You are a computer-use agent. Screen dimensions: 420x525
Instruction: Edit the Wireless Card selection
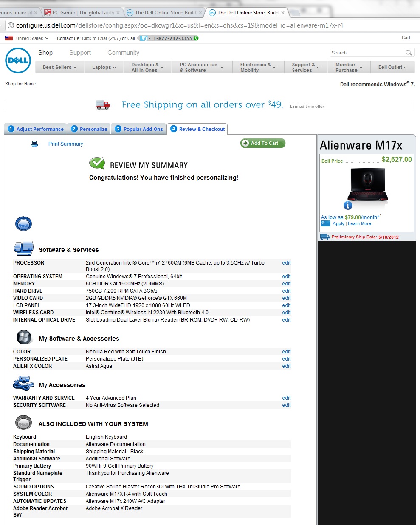pos(286,313)
